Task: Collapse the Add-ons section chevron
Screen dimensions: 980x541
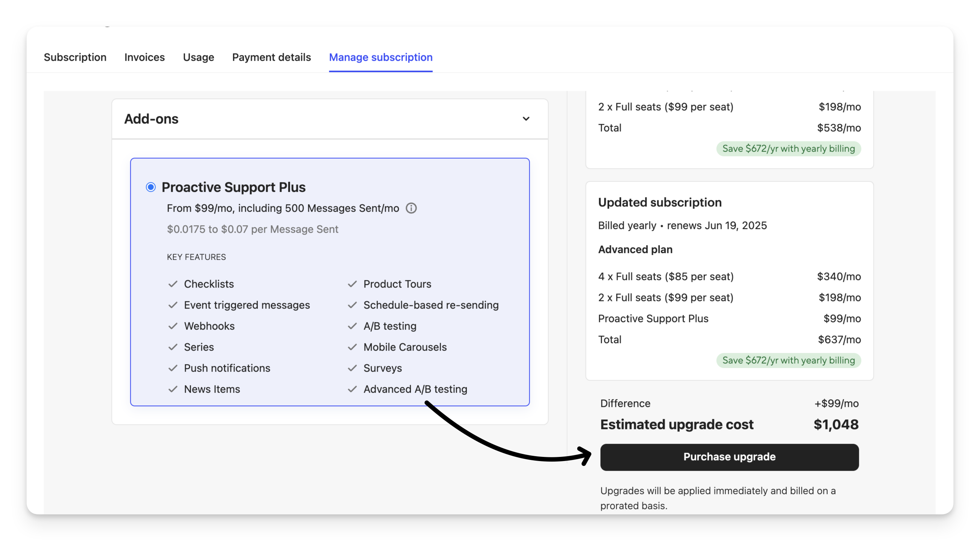Action: (x=526, y=119)
